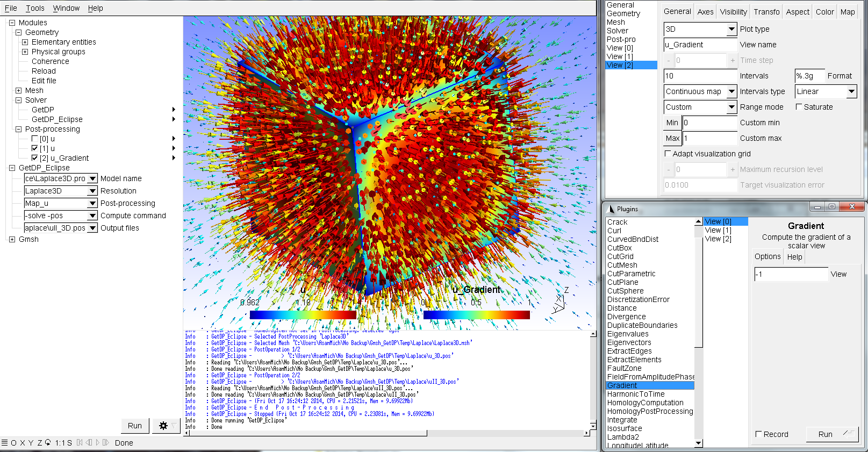The image size is (868, 452).
Task: Click the rotate view icon in status bar
Action: click(48, 443)
